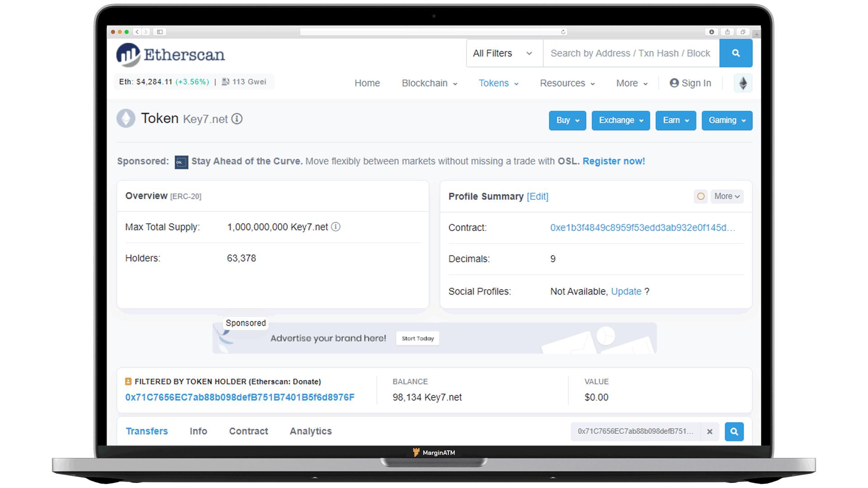868x488 pixels.
Task: Click the 1,000,000,000 Key7.net supply value
Action: point(278,227)
